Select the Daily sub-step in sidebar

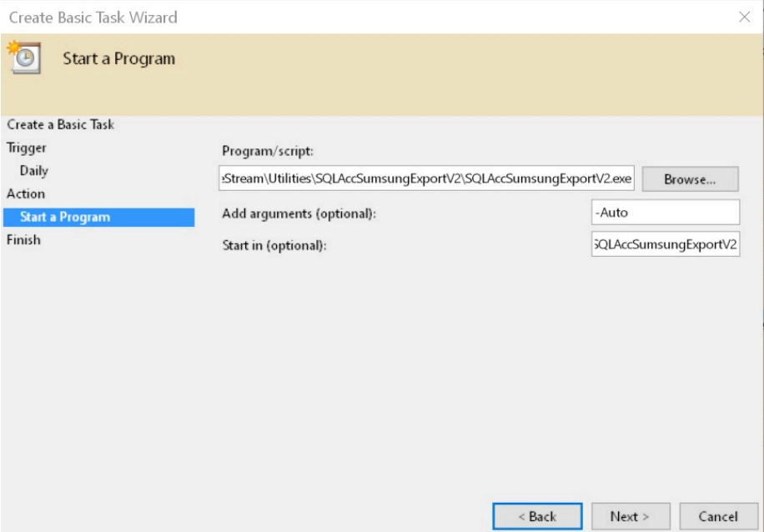34,171
